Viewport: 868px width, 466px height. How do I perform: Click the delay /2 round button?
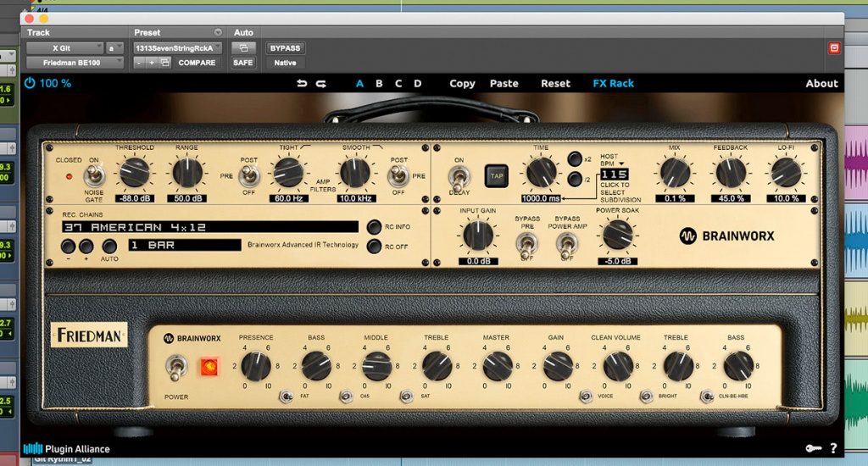pyautogui.click(x=575, y=180)
